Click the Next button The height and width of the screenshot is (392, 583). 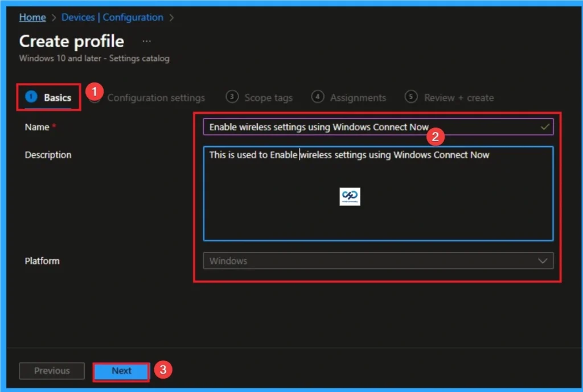click(x=121, y=370)
